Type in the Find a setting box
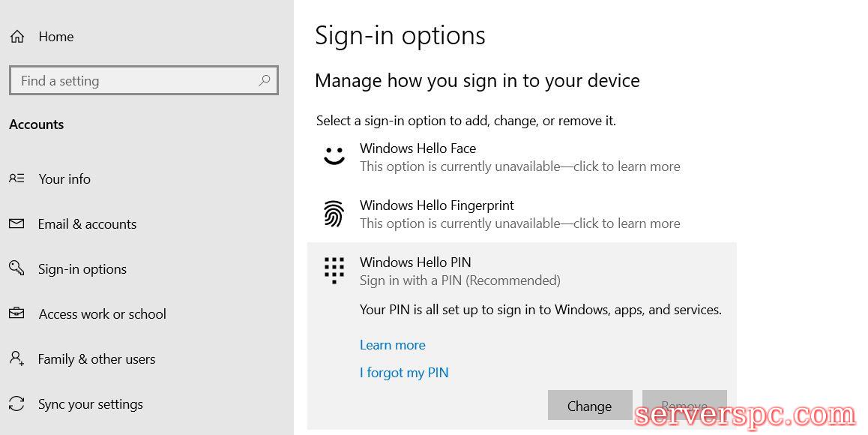Screen dimensions: 868x435 (x=135, y=81)
